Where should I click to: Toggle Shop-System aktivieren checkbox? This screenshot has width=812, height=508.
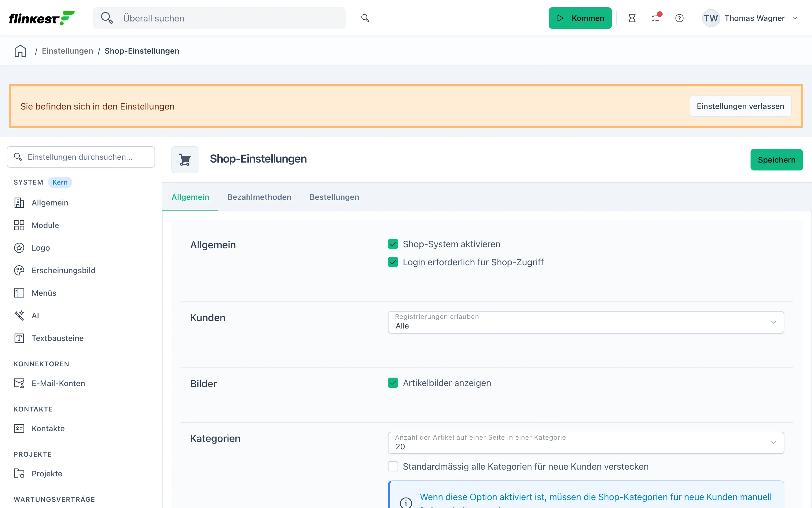pyautogui.click(x=393, y=244)
